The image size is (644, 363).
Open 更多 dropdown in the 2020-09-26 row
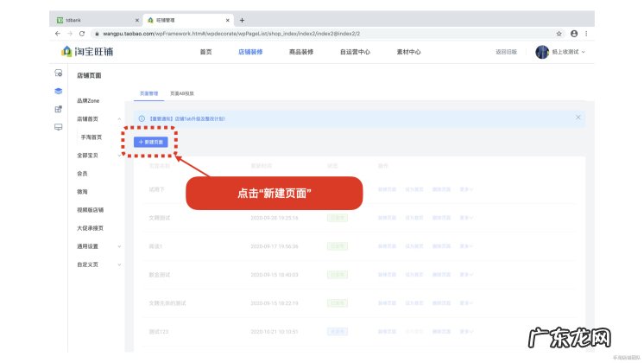[x=466, y=218]
